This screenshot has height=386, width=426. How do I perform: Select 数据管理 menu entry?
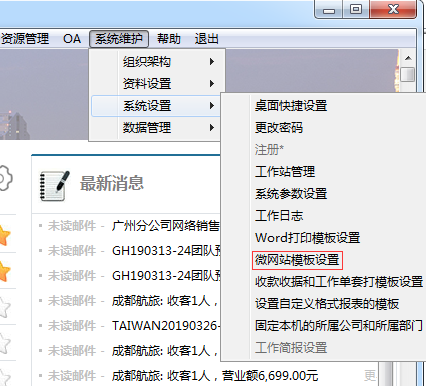click(x=156, y=128)
